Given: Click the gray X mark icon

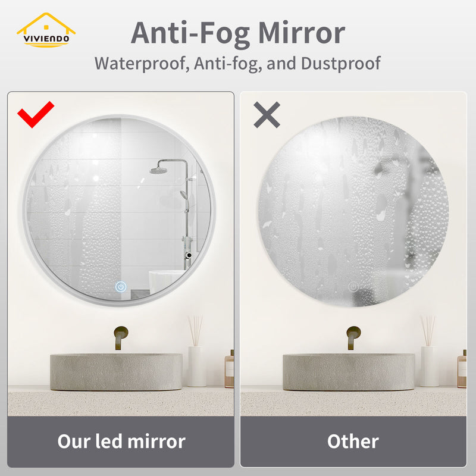Looking at the screenshot, I should (x=267, y=115).
